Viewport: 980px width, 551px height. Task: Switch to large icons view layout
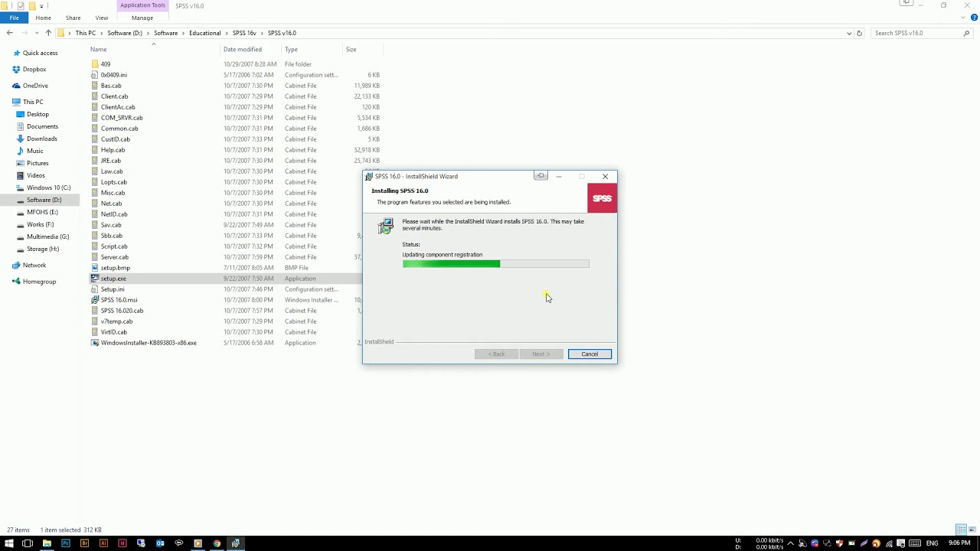coord(971,530)
